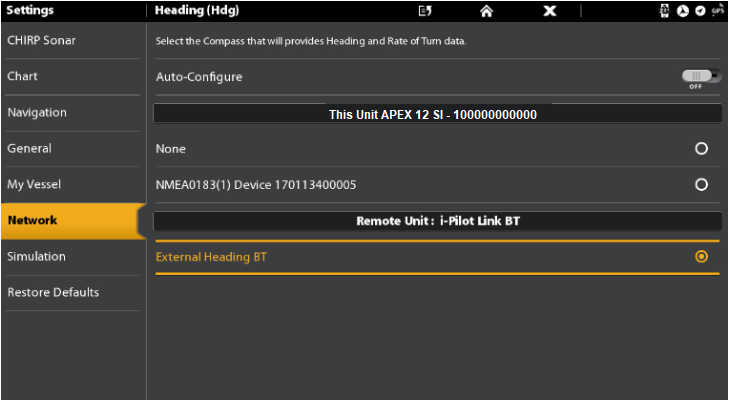This screenshot has width=729, height=400.
Task: Select the External Heading BT radio option
Action: 701,257
